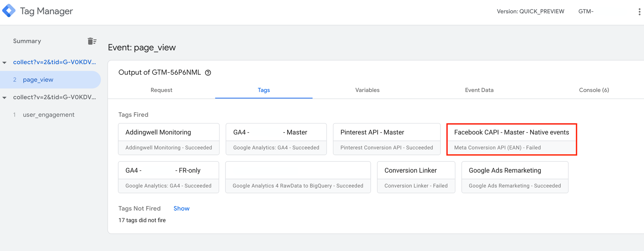
Task: Clear events with the trash list icon
Action: 92,41
